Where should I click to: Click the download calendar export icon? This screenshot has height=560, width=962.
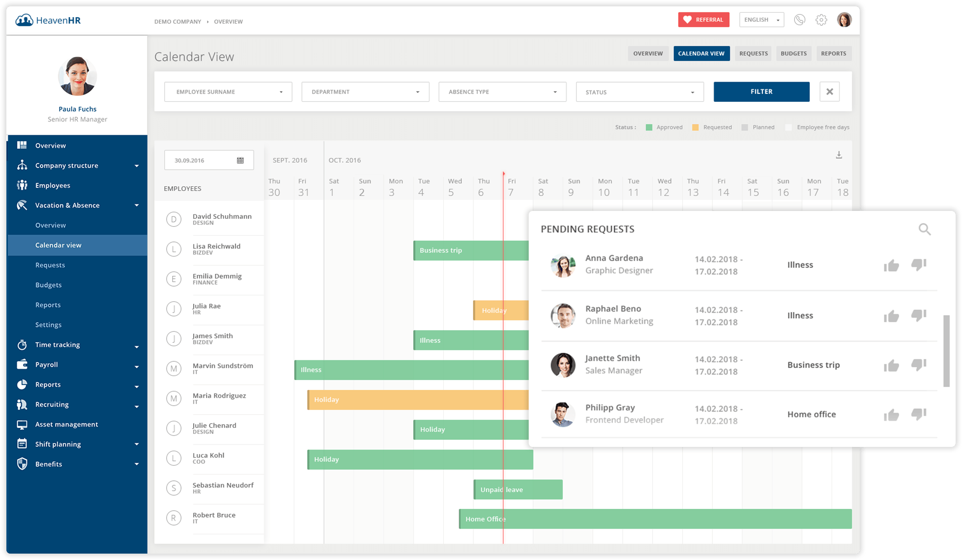(x=839, y=155)
